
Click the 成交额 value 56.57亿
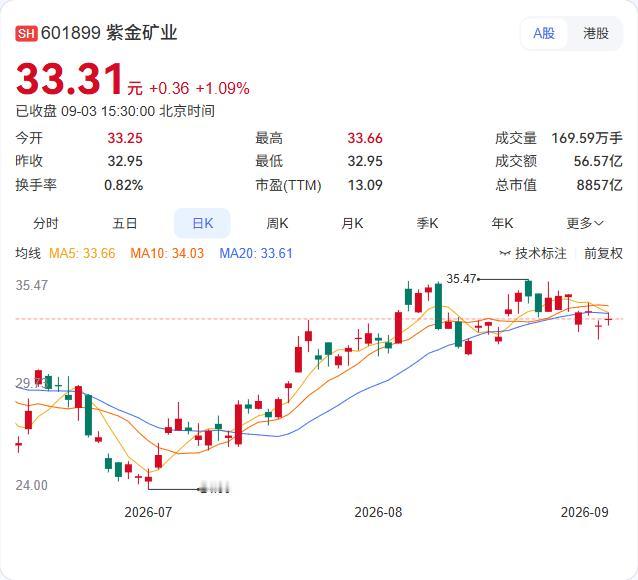click(598, 161)
